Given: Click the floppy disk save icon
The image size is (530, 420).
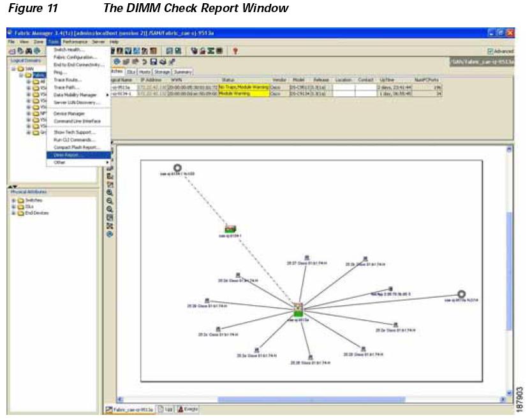Looking at the screenshot, I should coord(154,62).
